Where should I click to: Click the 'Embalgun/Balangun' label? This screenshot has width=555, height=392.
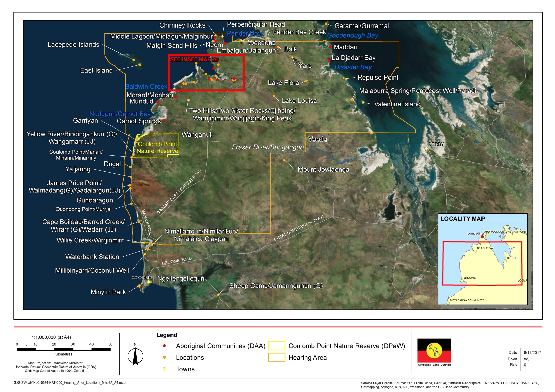[246, 51]
